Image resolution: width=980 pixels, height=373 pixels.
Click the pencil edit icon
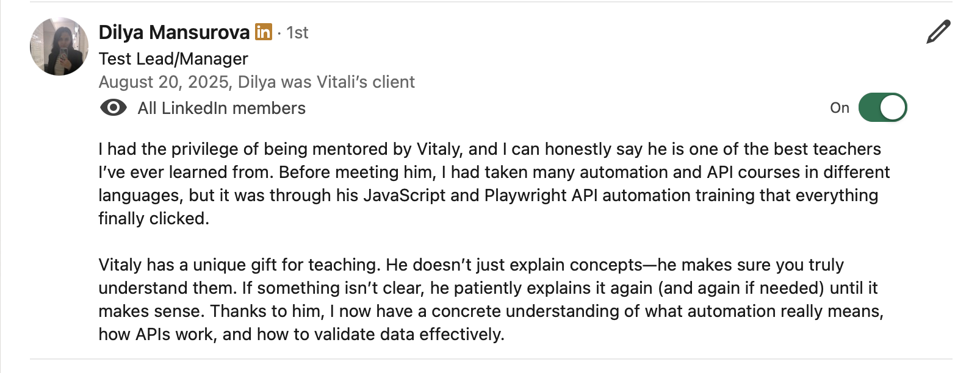tap(938, 32)
